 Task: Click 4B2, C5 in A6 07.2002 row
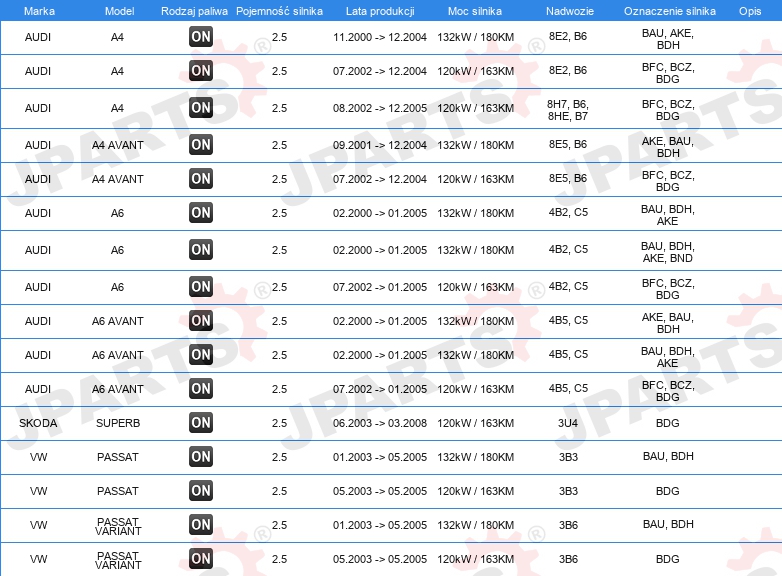click(x=568, y=286)
